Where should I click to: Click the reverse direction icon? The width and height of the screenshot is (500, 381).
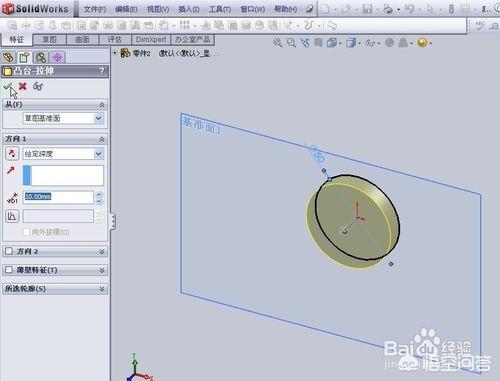12,154
